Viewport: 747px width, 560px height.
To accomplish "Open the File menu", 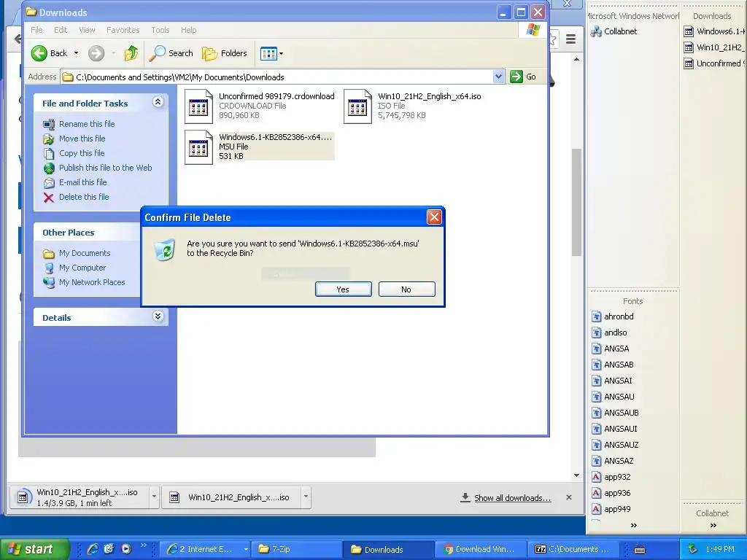I will [x=36, y=30].
